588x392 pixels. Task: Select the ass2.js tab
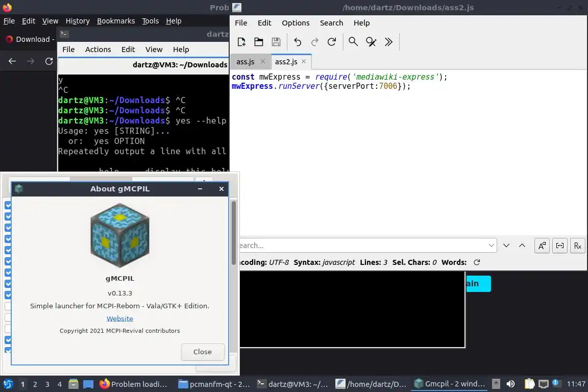click(286, 62)
